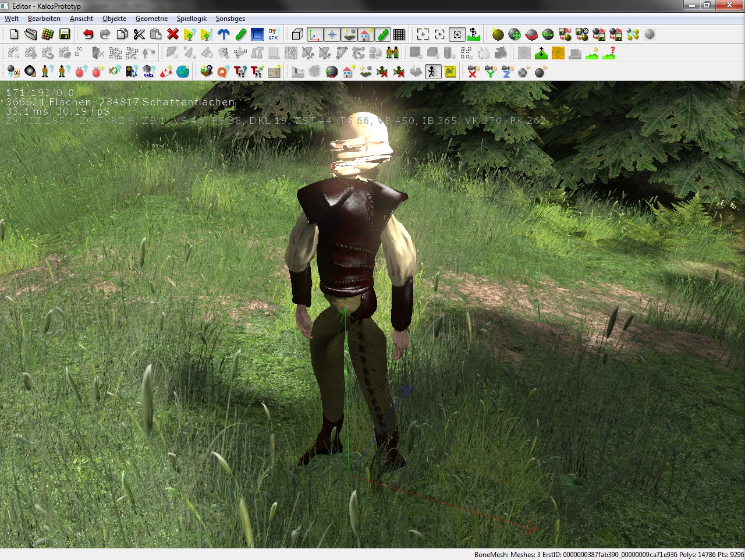The width and height of the screenshot is (745, 560).
Task: Open the Spiellogik menu
Action: pyautogui.click(x=191, y=19)
